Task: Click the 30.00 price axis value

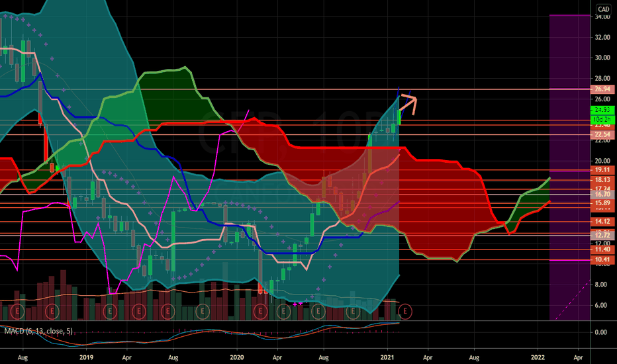Action: tap(602, 58)
